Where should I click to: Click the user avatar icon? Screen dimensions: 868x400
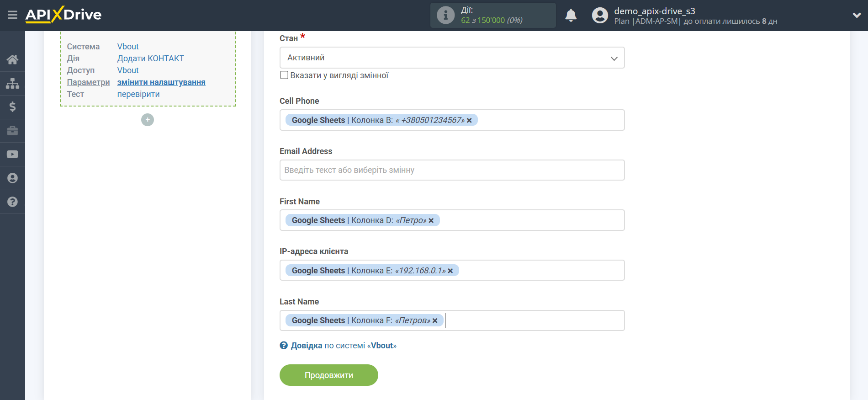pyautogui.click(x=600, y=16)
